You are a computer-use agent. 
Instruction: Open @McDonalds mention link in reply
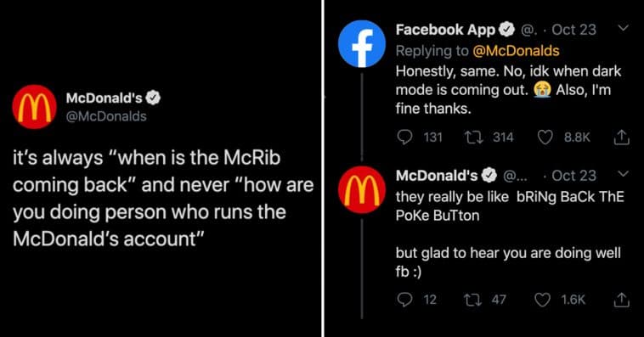coord(516,51)
